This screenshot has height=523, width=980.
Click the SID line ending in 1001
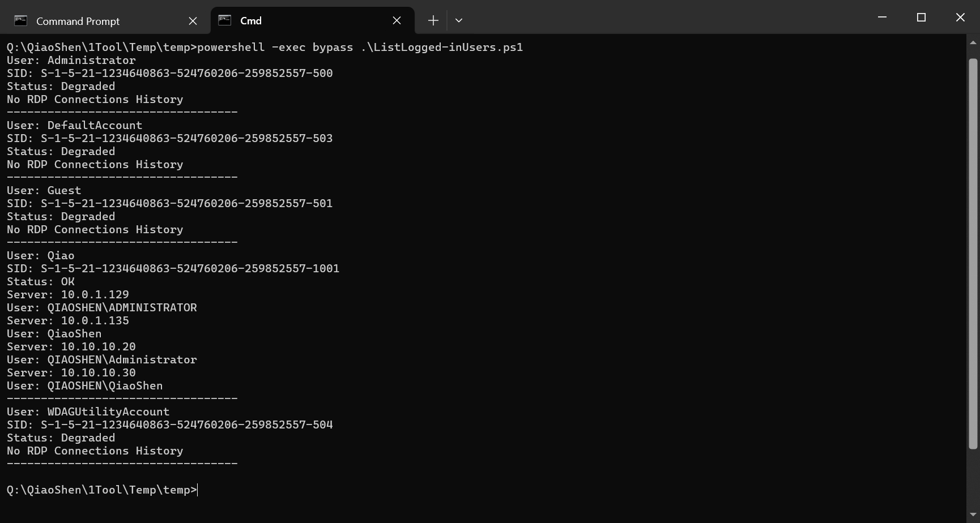[x=173, y=269]
